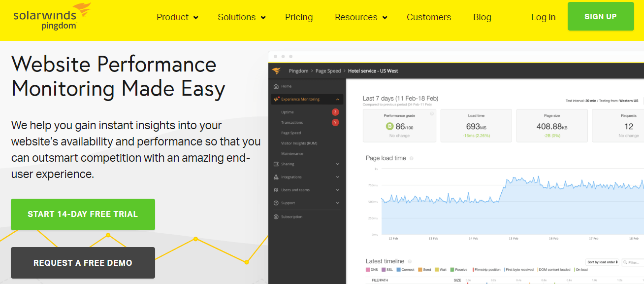Click the yellow Wait legend swatch
The image size is (644, 284).
point(437,270)
